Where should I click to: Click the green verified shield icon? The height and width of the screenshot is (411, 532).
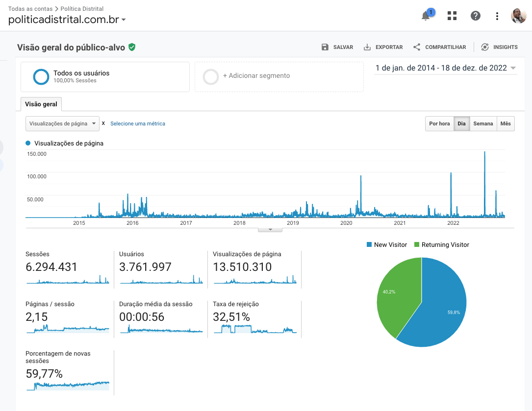coord(132,47)
